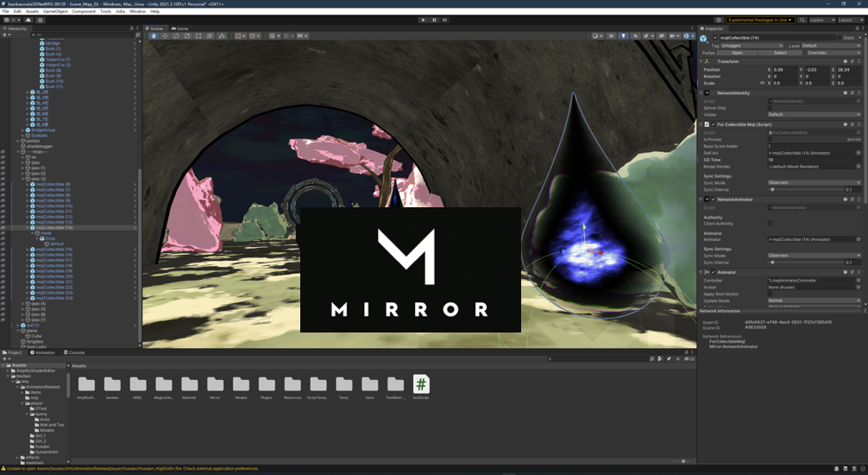Click the Play button
868x475 pixels.
(423, 20)
